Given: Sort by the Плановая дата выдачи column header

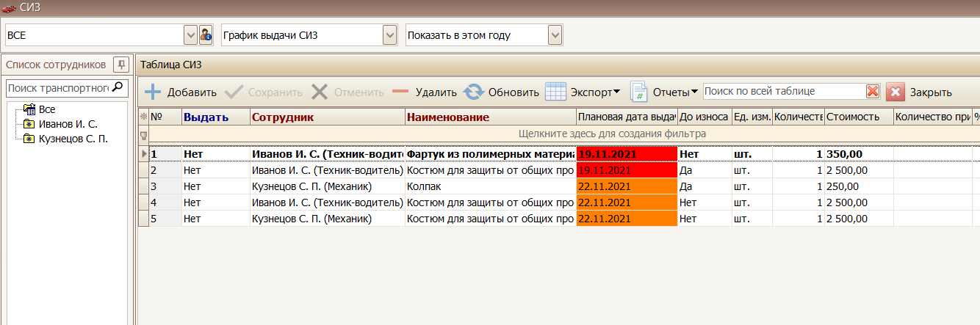Looking at the screenshot, I should [x=627, y=117].
